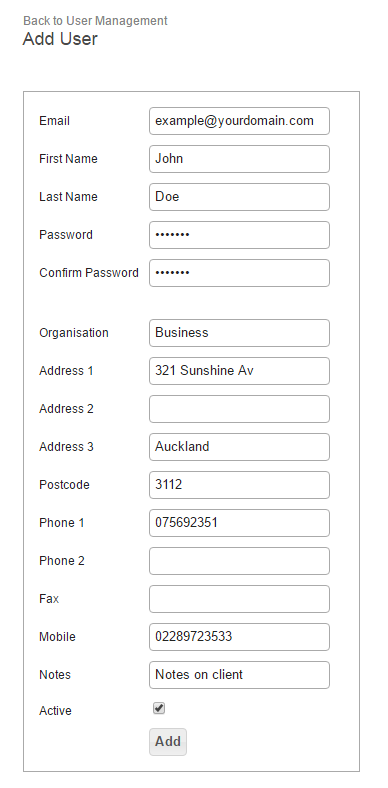Viewport: 388px width, 788px height.
Task: Select the Mobile number field
Action: point(239,637)
